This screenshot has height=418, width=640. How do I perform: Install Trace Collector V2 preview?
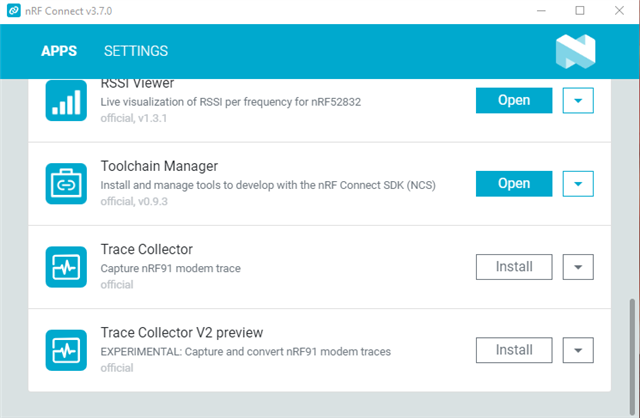coord(514,350)
